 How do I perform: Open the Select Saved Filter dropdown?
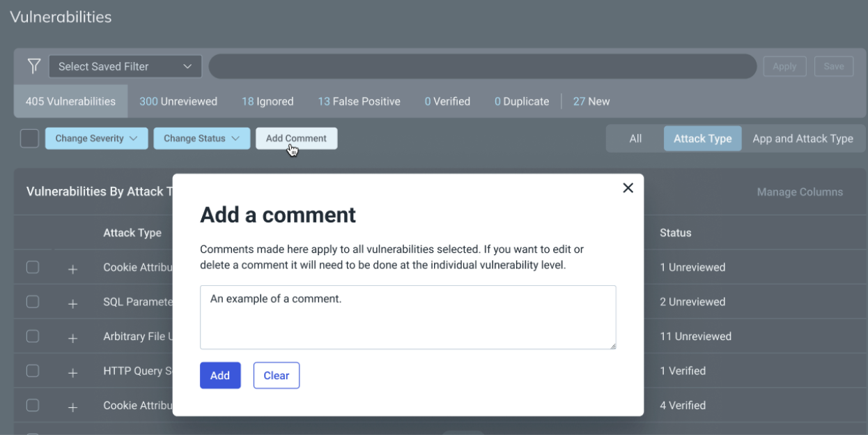point(125,66)
